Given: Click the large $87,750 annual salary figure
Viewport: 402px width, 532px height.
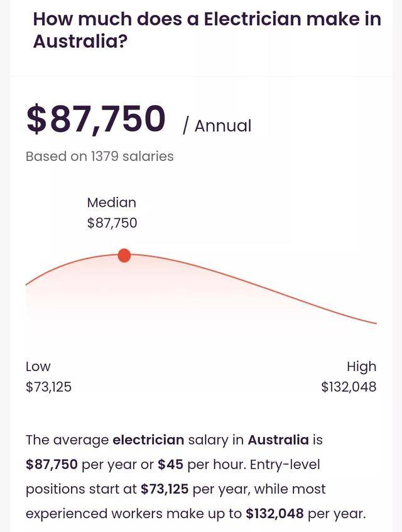Looking at the screenshot, I should pyautogui.click(x=96, y=119).
